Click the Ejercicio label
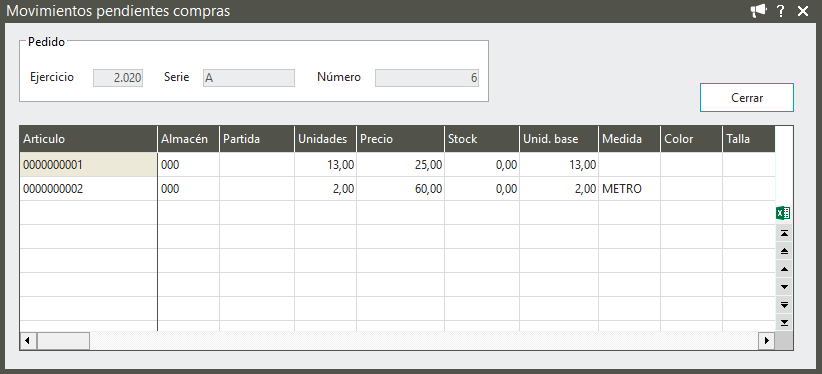822x374 pixels. click(x=52, y=77)
